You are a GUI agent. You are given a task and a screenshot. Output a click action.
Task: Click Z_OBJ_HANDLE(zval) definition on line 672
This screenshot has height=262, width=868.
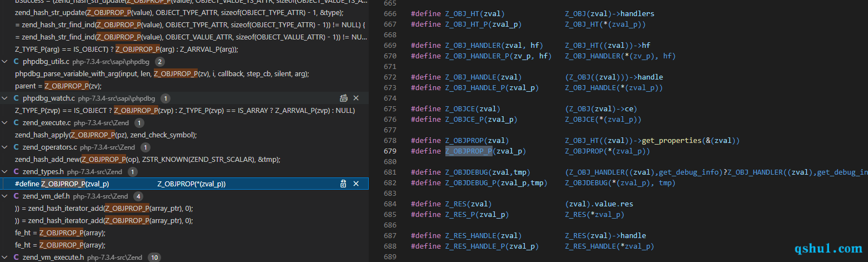click(483, 77)
